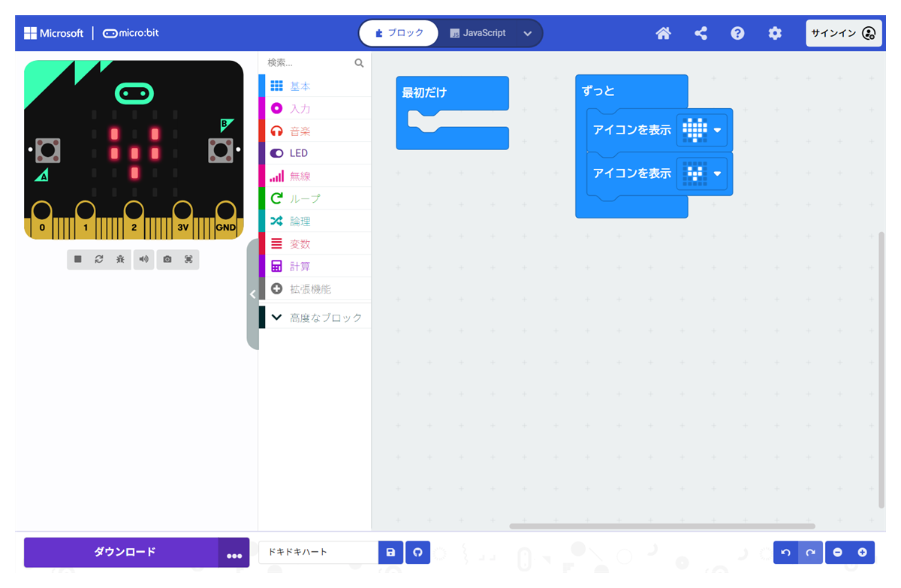Click the Share project icon

701,33
